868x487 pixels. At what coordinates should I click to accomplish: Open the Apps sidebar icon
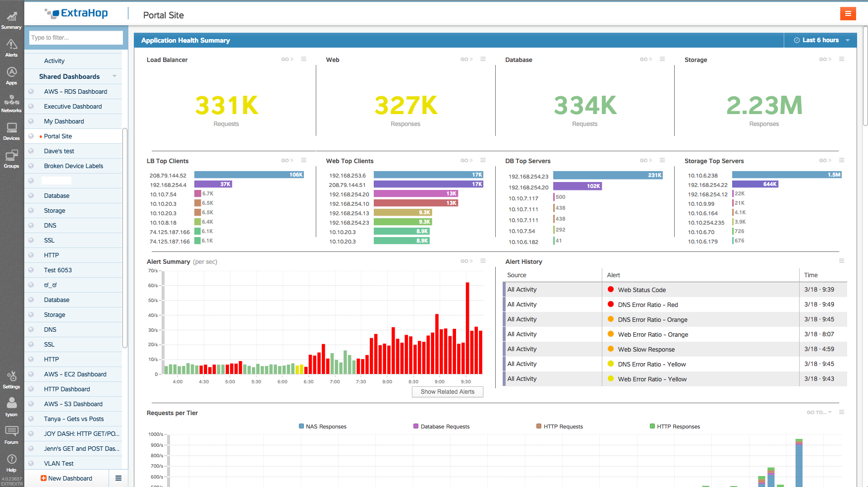[x=11, y=76]
